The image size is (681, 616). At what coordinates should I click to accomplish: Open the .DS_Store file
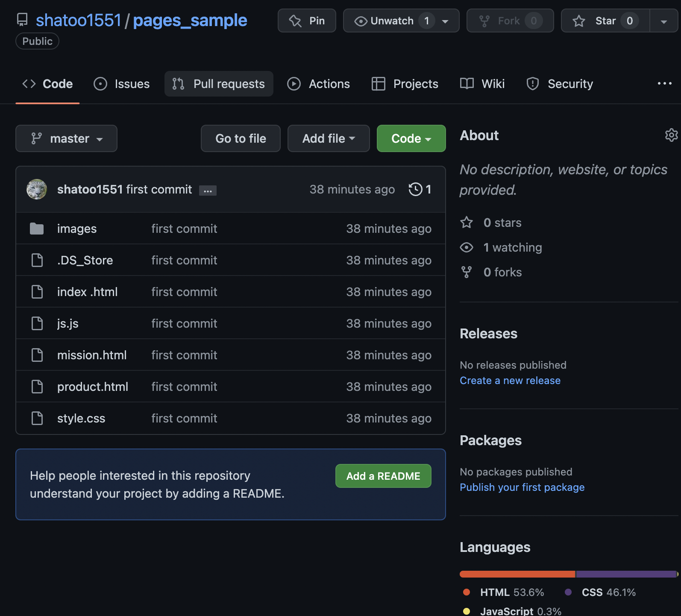(x=85, y=260)
